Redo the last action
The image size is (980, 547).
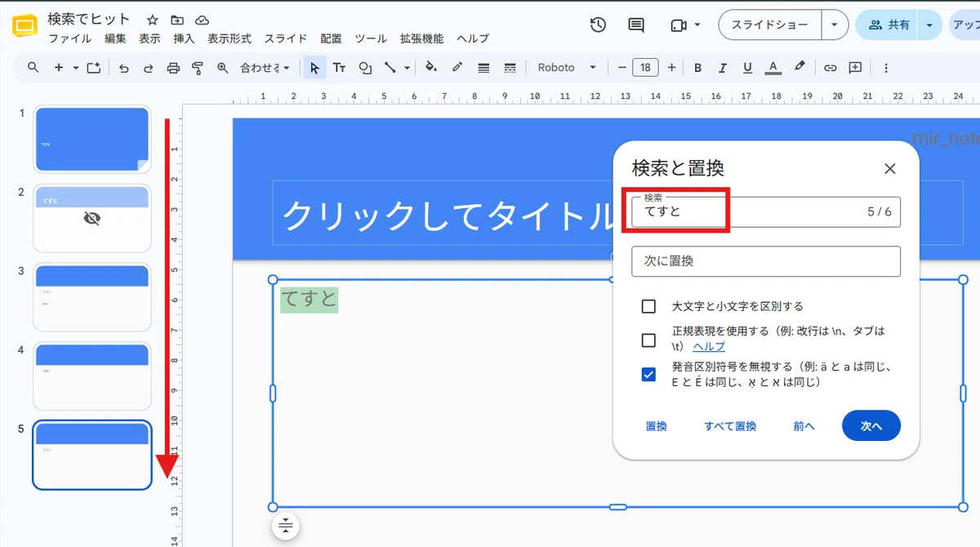[x=149, y=68]
